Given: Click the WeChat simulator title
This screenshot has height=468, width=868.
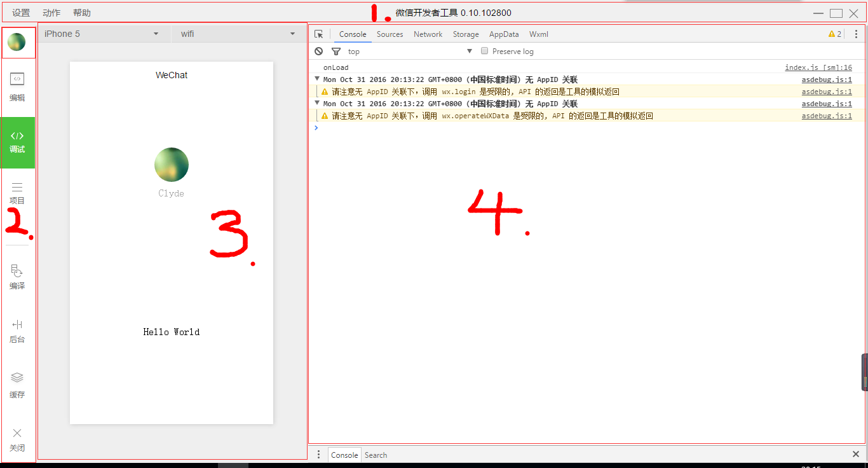Looking at the screenshot, I should point(172,75).
